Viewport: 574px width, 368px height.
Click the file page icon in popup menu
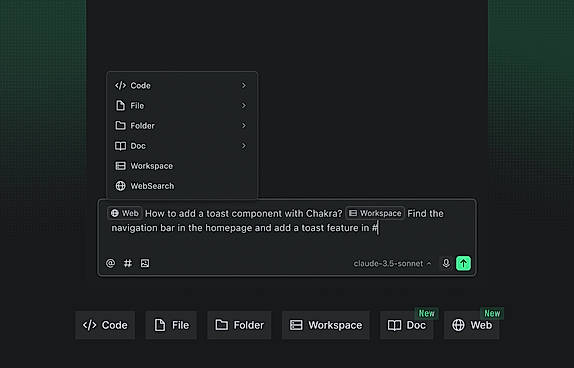[120, 105]
